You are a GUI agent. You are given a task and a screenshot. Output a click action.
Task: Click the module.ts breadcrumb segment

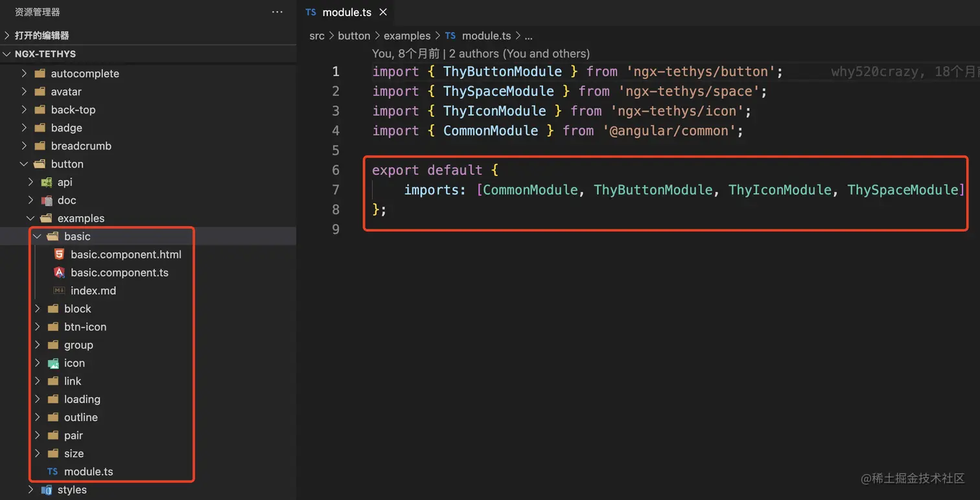(486, 36)
